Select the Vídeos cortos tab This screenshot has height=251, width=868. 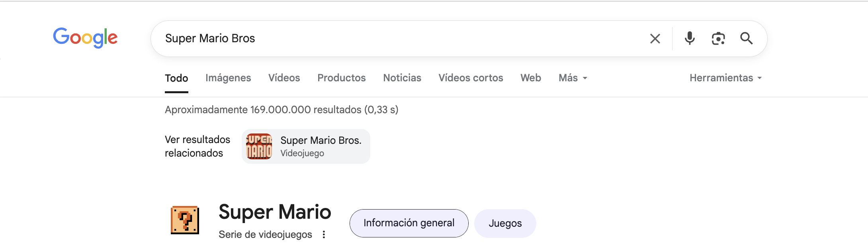(x=471, y=78)
